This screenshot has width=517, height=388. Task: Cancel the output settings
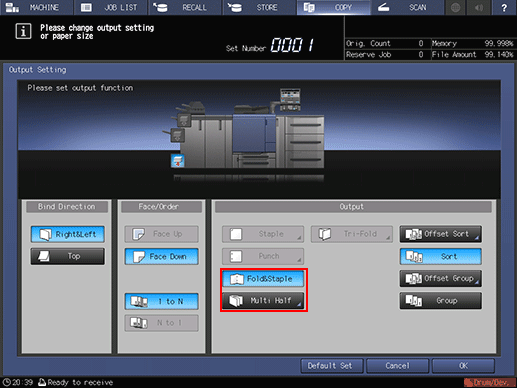[397, 366]
